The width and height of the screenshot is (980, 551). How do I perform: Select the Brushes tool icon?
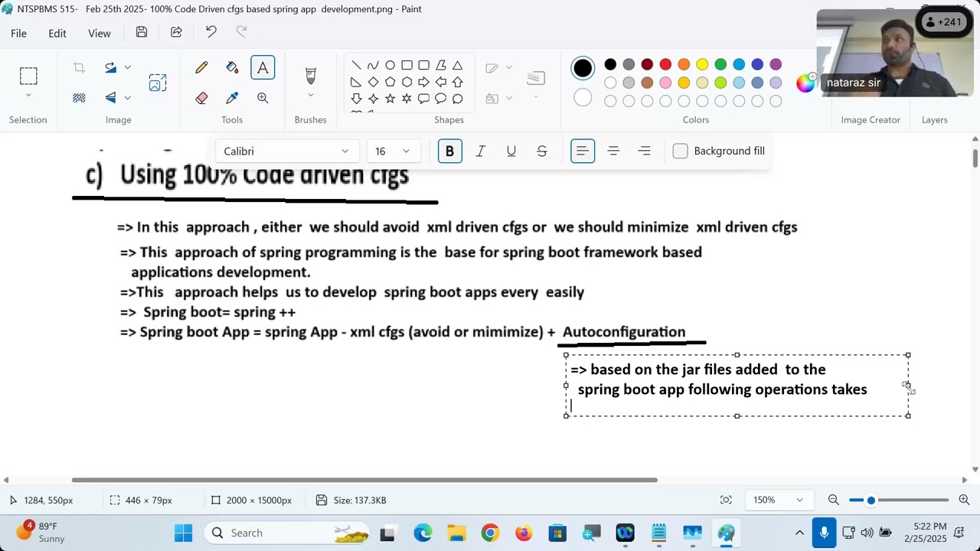311,76
